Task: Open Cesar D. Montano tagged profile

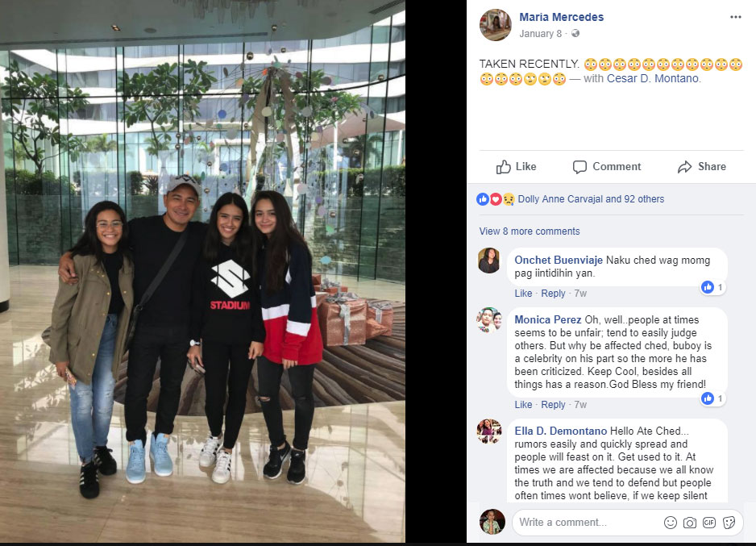Action: coord(653,78)
